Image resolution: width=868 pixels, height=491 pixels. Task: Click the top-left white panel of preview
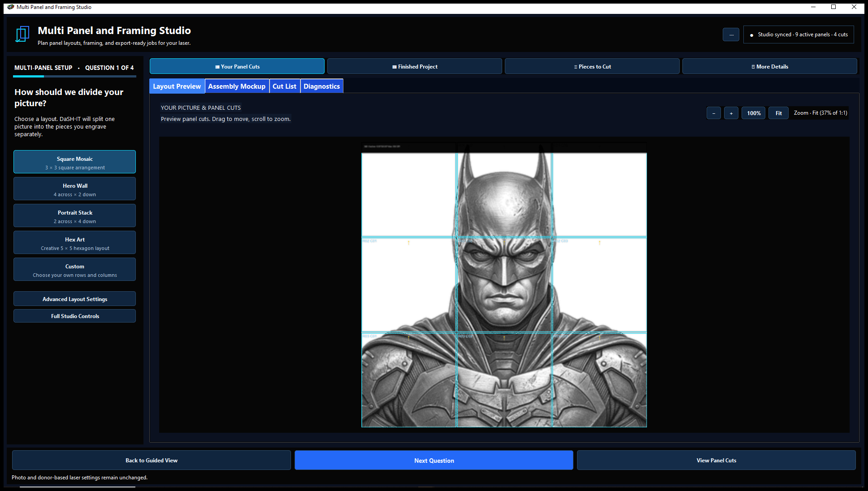click(x=409, y=195)
